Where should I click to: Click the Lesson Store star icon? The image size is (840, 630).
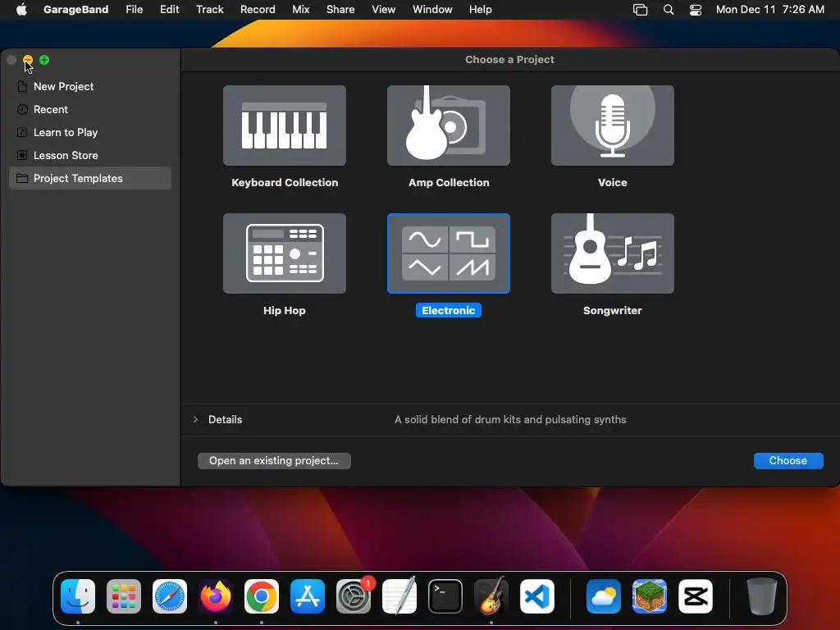coord(22,155)
